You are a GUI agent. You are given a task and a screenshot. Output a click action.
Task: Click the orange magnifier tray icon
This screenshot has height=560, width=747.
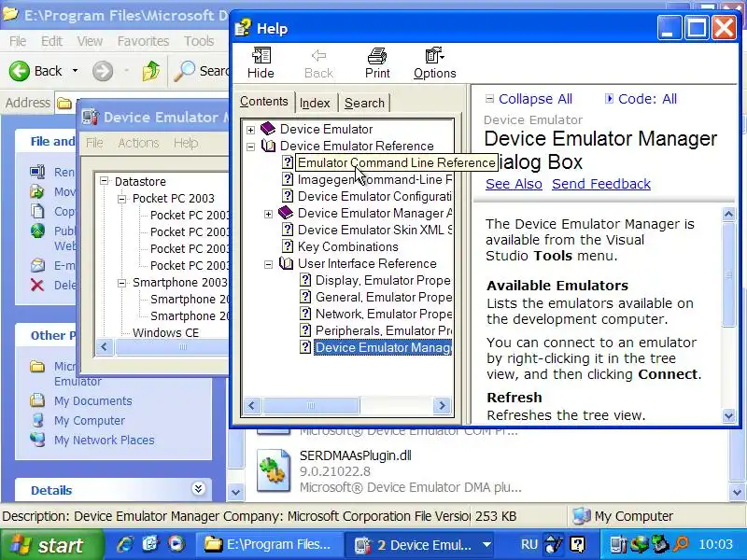coord(682,544)
